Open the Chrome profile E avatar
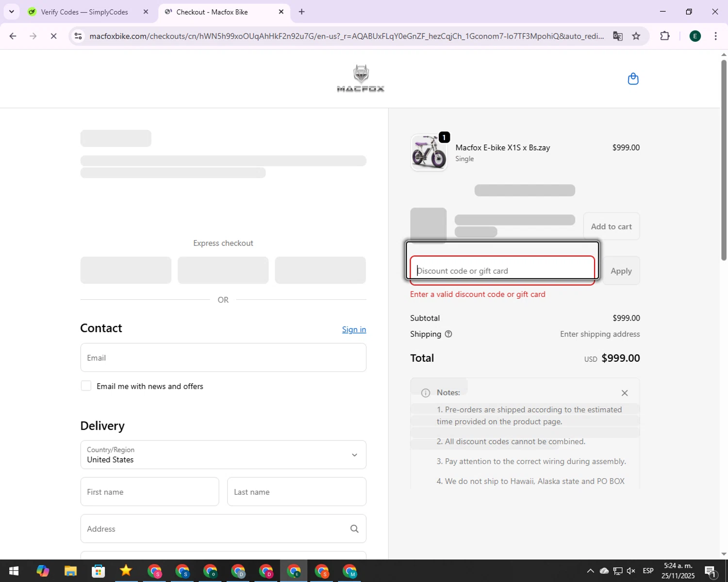The width and height of the screenshot is (728, 582). 695,36
